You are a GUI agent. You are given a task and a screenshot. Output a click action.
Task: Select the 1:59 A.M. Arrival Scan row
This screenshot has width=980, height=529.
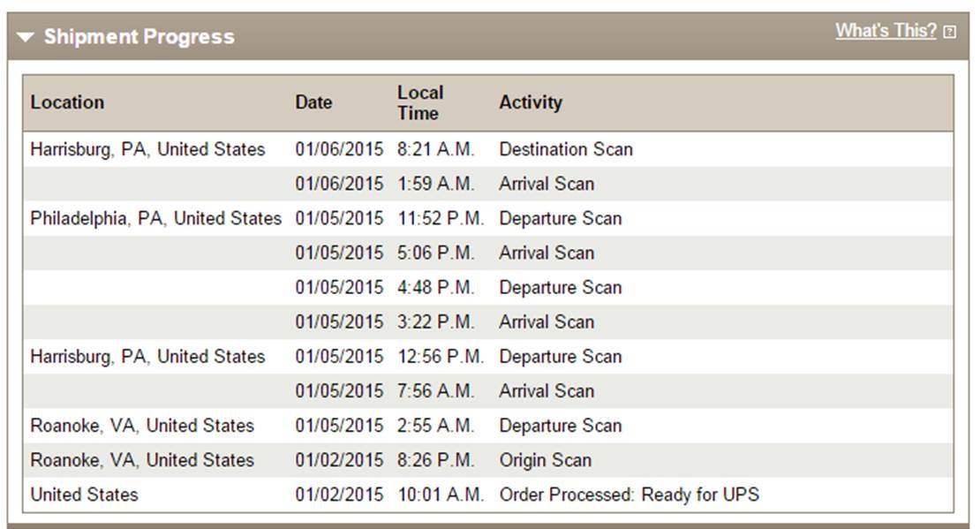[x=488, y=184]
